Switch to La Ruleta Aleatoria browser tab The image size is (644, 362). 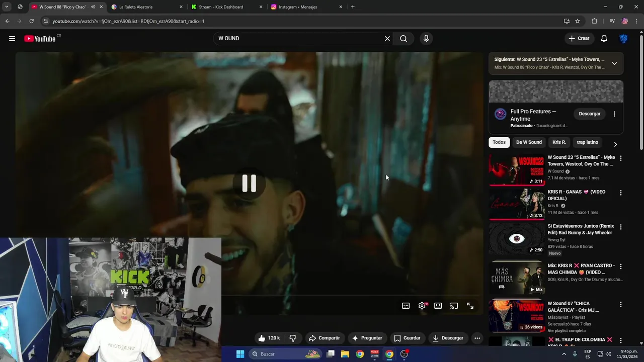pos(147,7)
